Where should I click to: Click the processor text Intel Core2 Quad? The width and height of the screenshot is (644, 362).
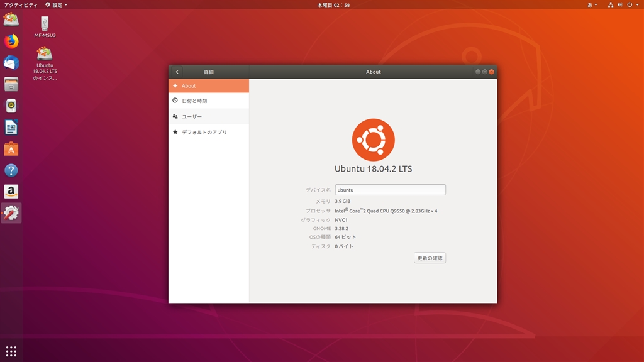pos(386,211)
